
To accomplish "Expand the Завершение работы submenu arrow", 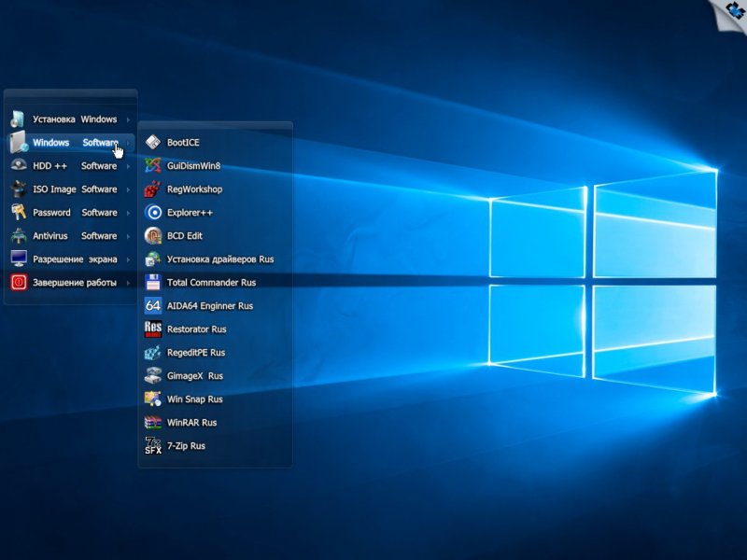I will (128, 283).
